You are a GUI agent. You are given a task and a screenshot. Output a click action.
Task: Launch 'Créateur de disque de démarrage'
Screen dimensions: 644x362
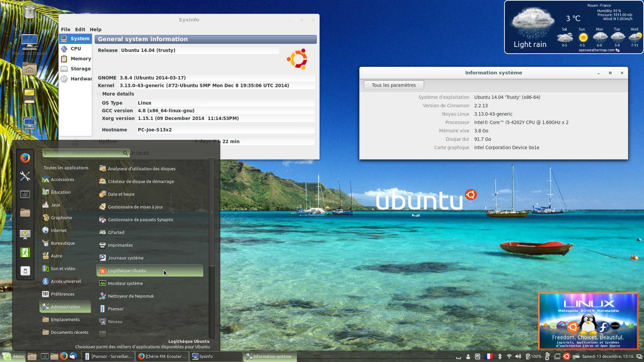pyautogui.click(x=150, y=182)
